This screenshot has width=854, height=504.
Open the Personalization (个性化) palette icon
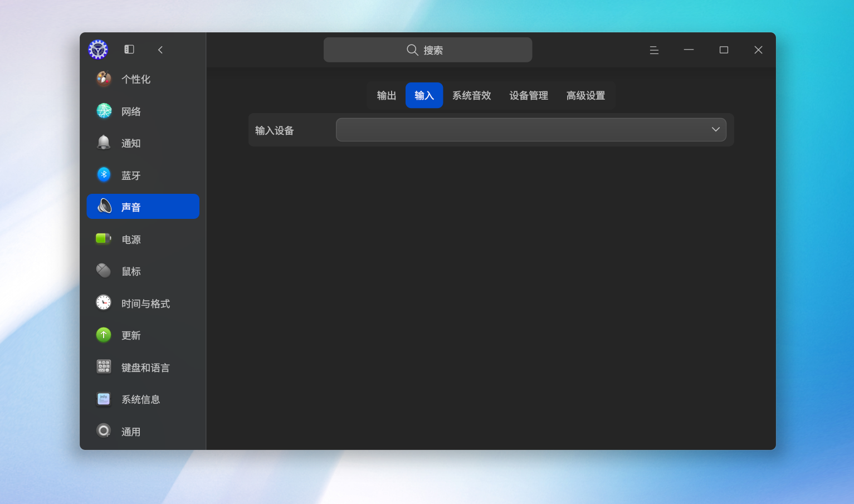click(x=104, y=79)
